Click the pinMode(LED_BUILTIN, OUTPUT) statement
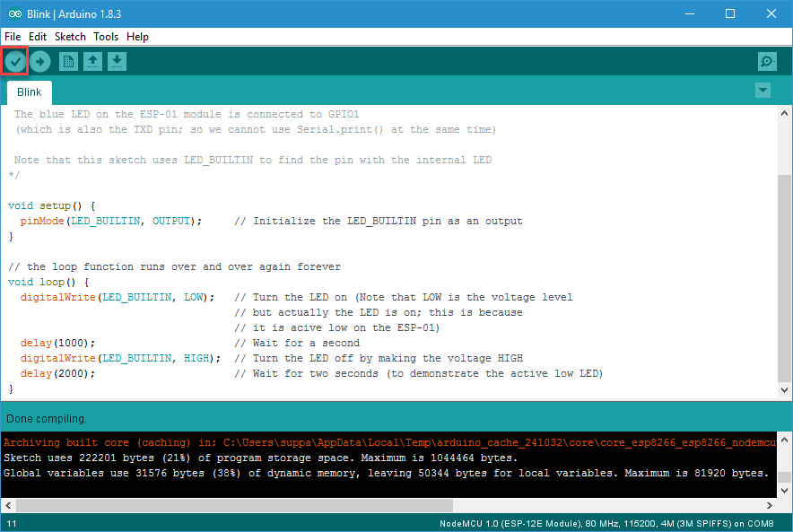 tap(110, 221)
